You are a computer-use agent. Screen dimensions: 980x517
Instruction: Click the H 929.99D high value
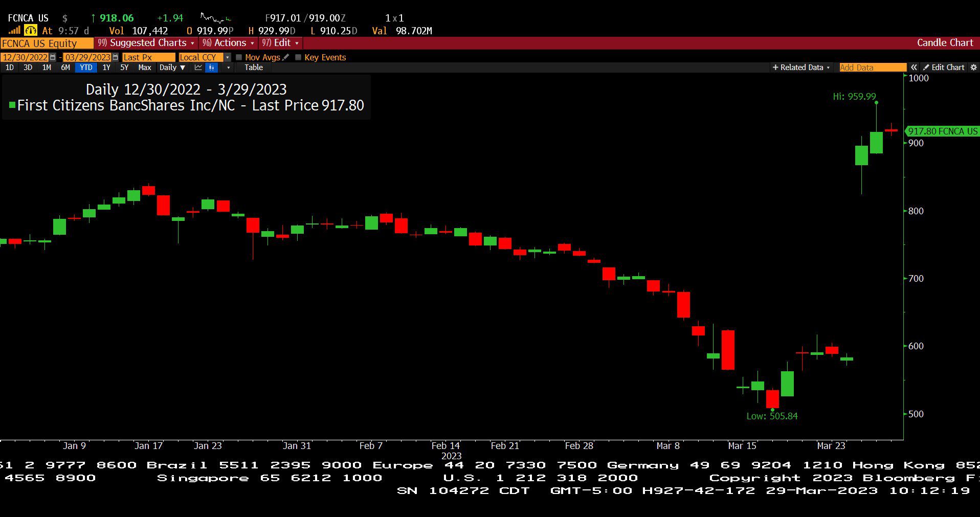tap(272, 31)
